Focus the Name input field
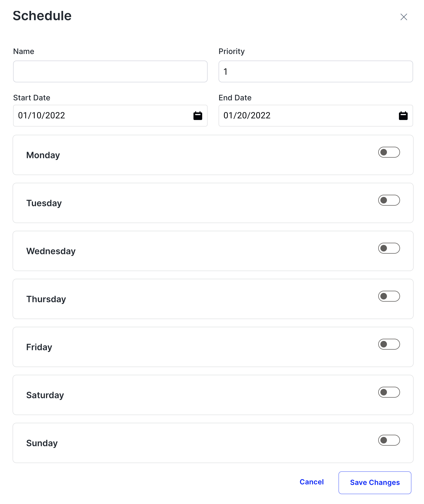Image resolution: width=424 pixels, height=504 pixels. 110,71
